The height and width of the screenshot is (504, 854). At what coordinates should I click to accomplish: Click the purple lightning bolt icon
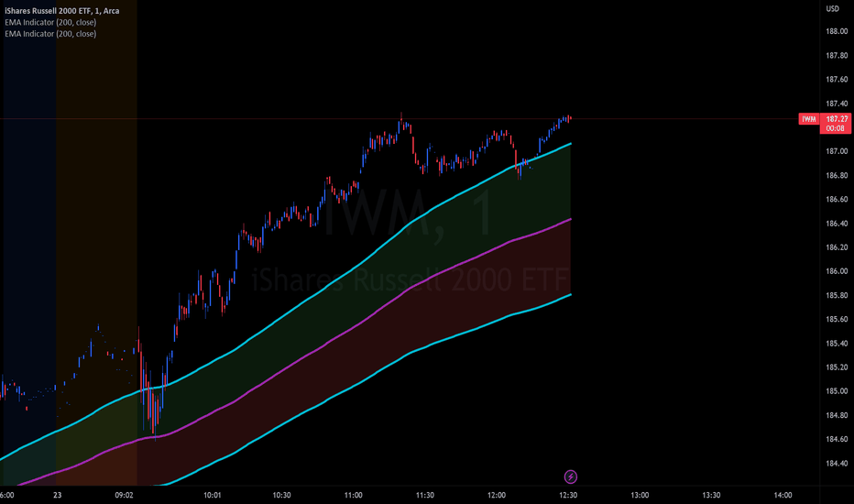pyautogui.click(x=570, y=477)
